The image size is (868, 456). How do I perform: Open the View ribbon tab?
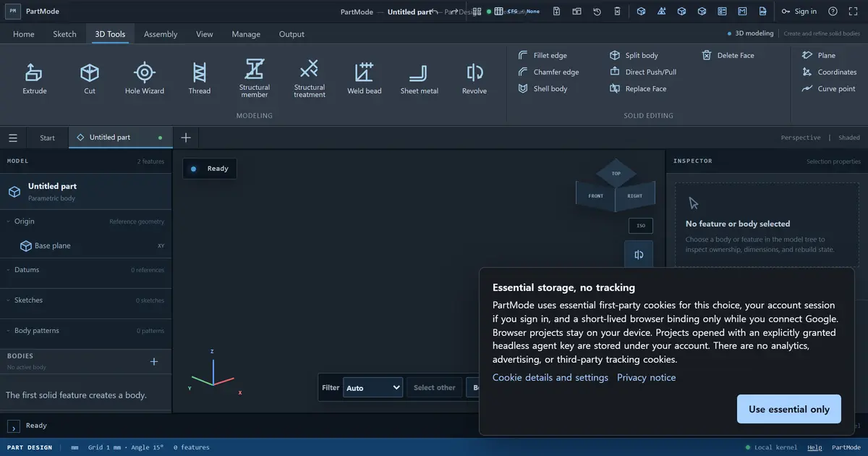tap(205, 34)
